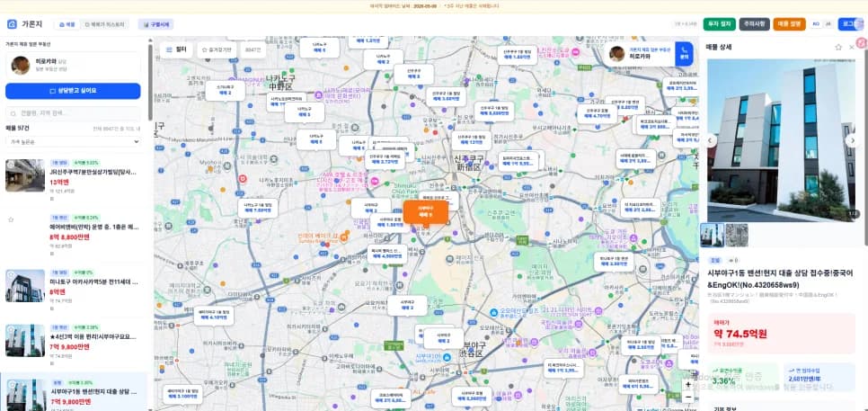Viewport: 868px width, 411px height.
Task: Click the orange selected 시부야구 map marker
Action: (425, 211)
